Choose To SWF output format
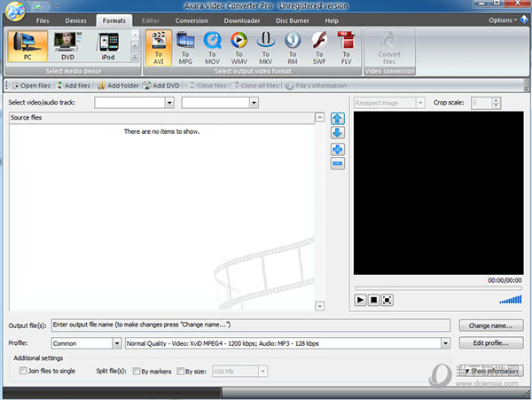The width and height of the screenshot is (532, 400). (319, 48)
